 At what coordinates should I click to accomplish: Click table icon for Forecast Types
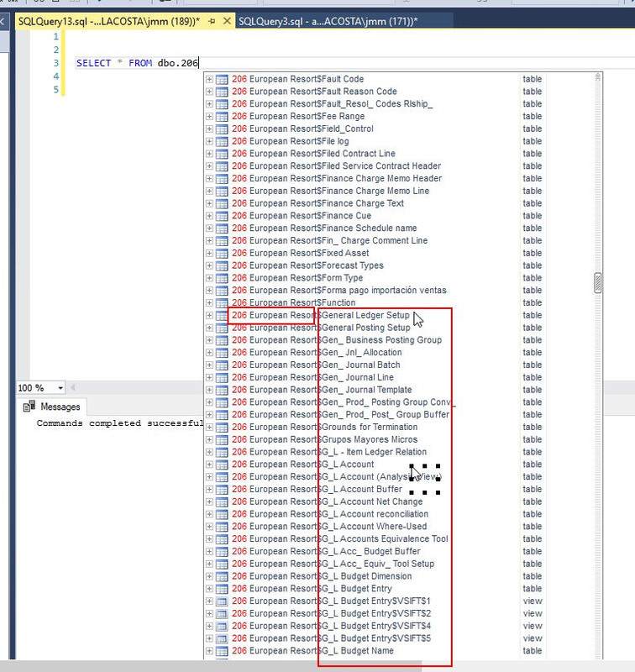pos(222,265)
